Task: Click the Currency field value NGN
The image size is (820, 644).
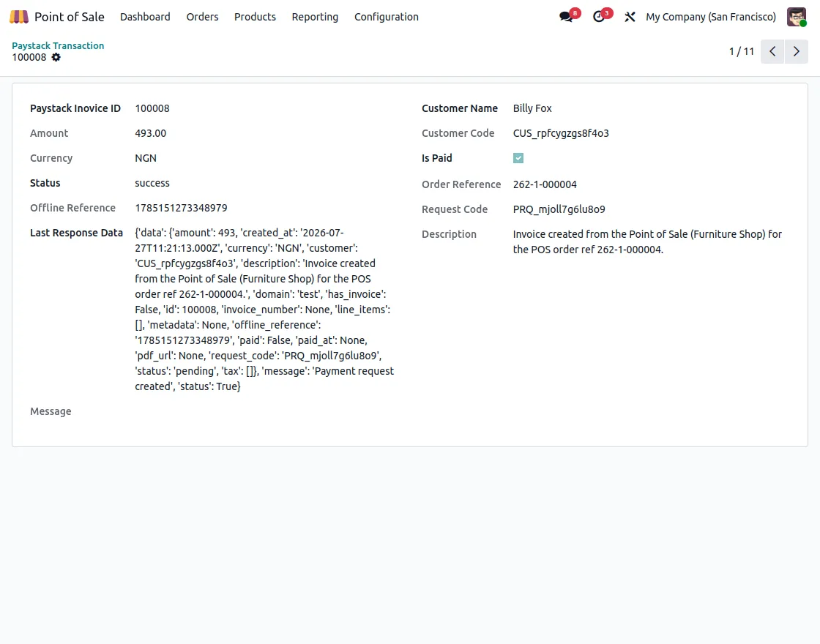Action: pyautogui.click(x=146, y=158)
